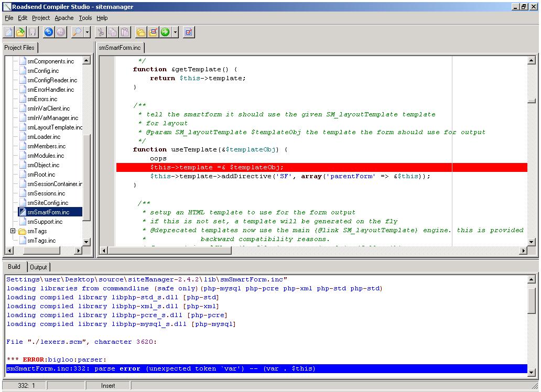Click the green Build arrow icon

(165, 32)
